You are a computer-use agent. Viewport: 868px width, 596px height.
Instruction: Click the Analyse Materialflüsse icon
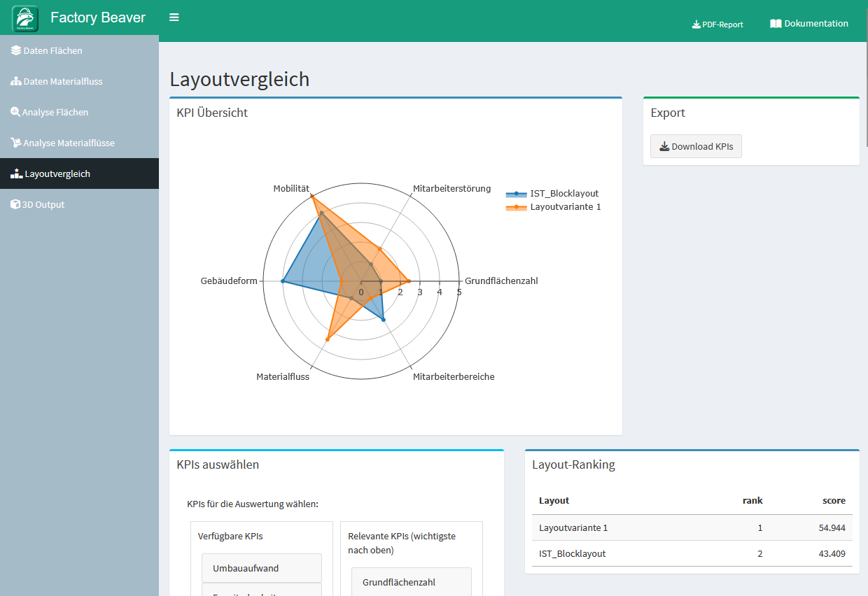coord(15,143)
